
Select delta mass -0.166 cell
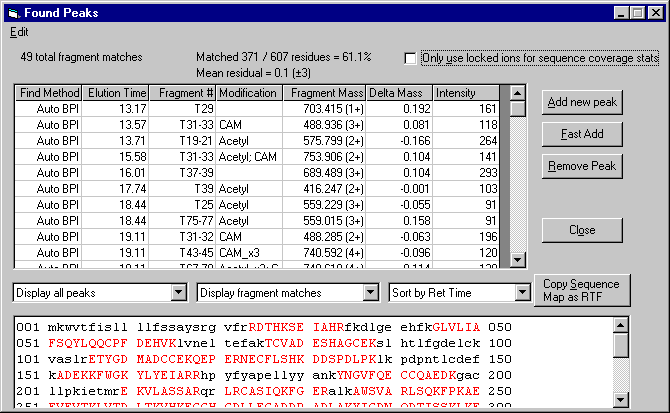tap(399, 141)
